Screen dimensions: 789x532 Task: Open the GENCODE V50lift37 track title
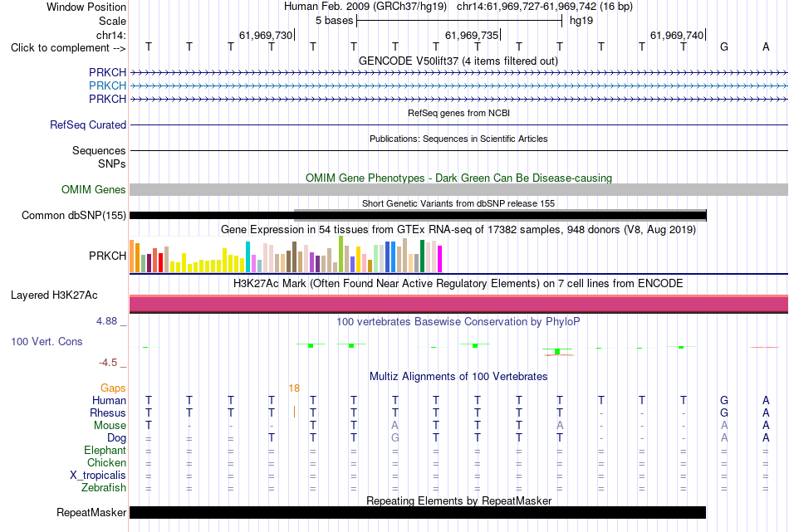tap(458, 61)
